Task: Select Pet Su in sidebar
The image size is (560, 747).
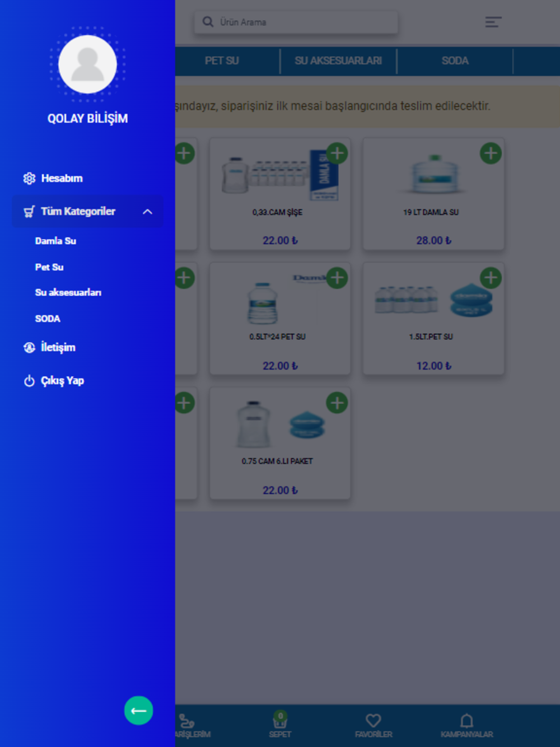Action: pyautogui.click(x=49, y=267)
